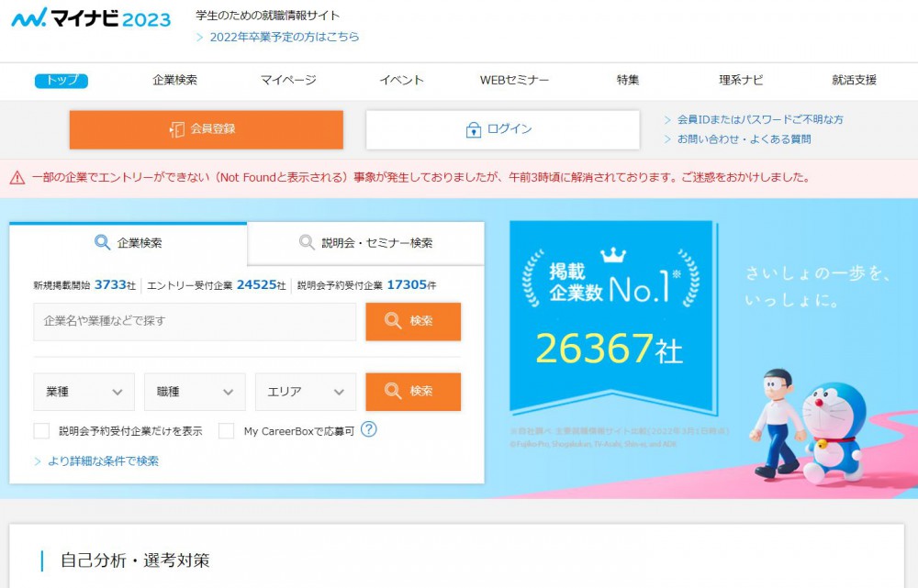Click the orange 会員登録 button
Viewport: 918px width, 588px height.
tap(206, 129)
